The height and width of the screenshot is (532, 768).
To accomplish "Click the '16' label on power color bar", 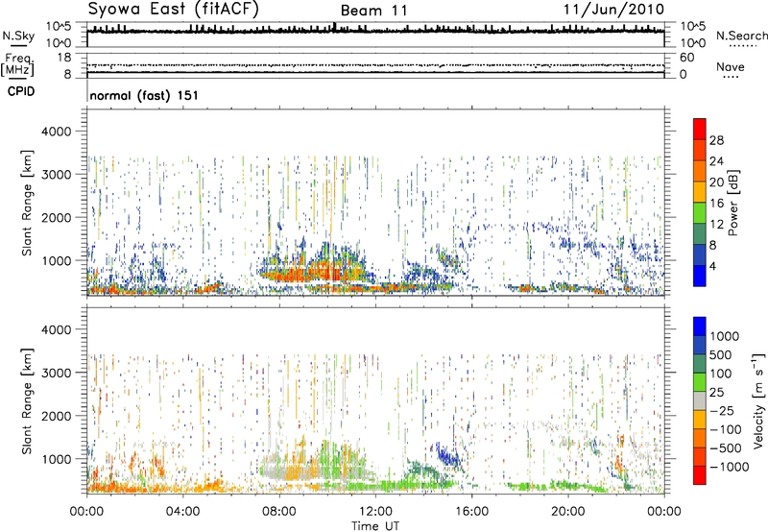I will coord(716,204).
